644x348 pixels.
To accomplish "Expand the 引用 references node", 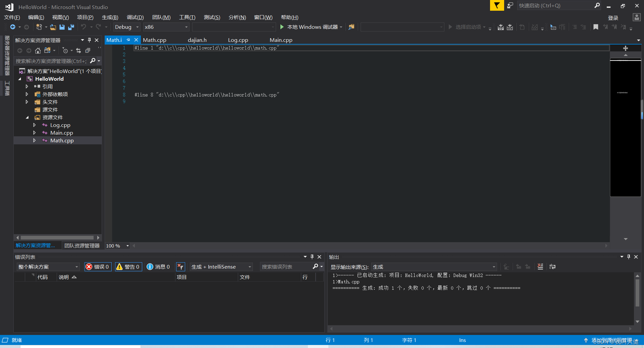I will click(27, 86).
